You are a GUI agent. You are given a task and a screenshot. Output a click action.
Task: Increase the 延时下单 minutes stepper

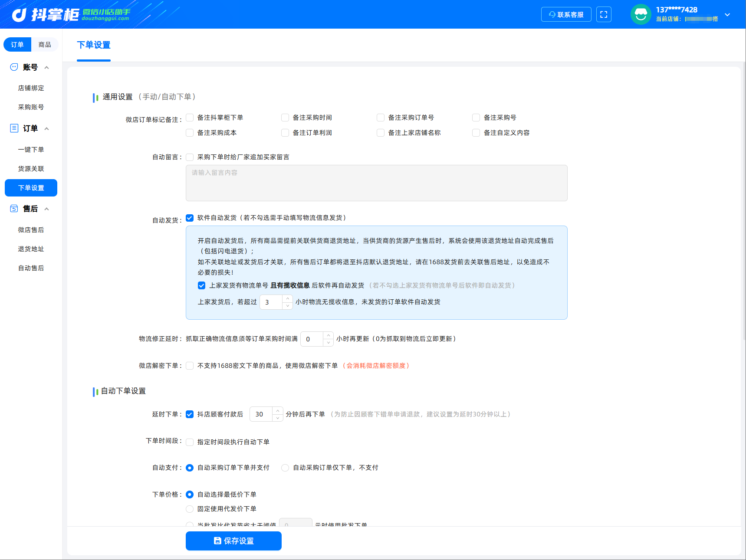278,411
